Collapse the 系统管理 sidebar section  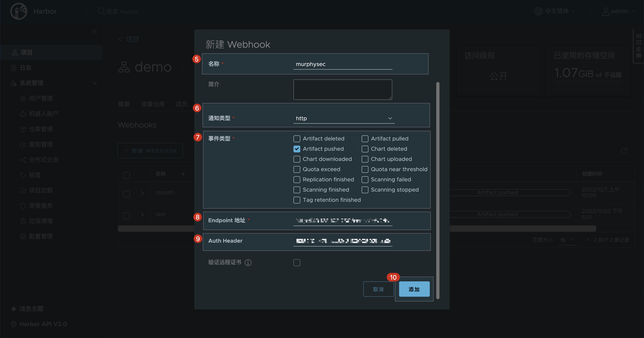click(94, 83)
